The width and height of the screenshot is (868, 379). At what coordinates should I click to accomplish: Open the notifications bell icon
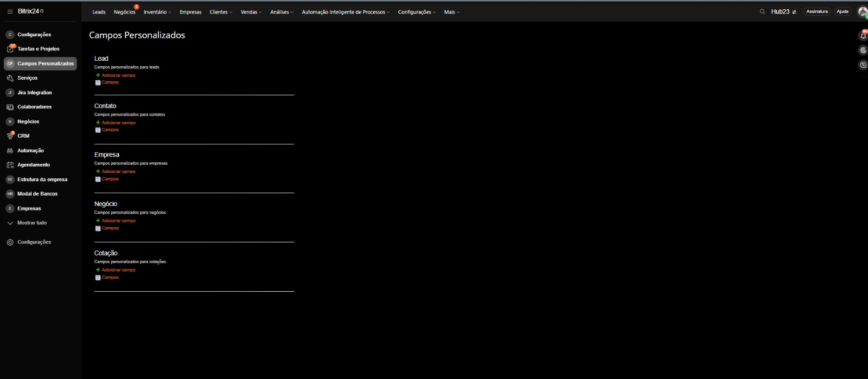pyautogui.click(x=863, y=36)
